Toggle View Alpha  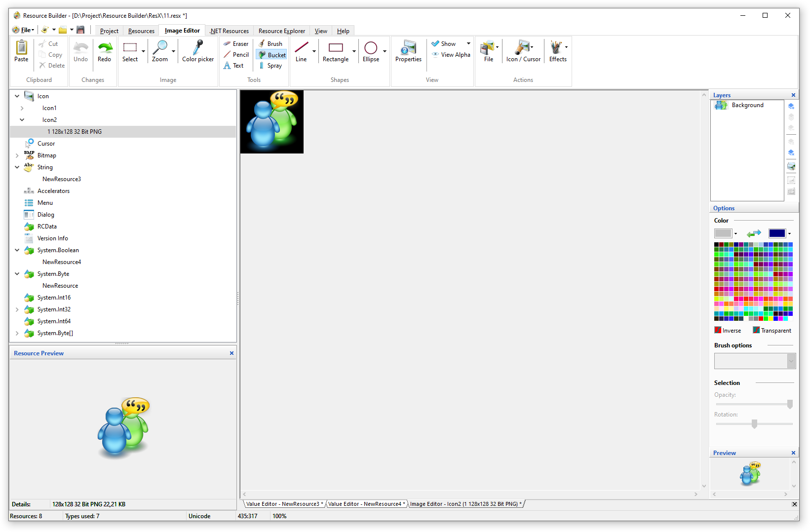pyautogui.click(x=451, y=55)
